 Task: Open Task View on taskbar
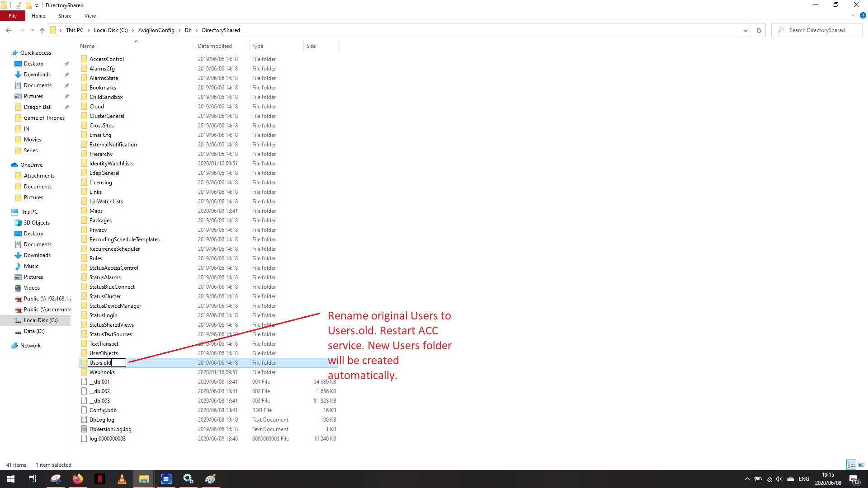pyautogui.click(x=33, y=479)
